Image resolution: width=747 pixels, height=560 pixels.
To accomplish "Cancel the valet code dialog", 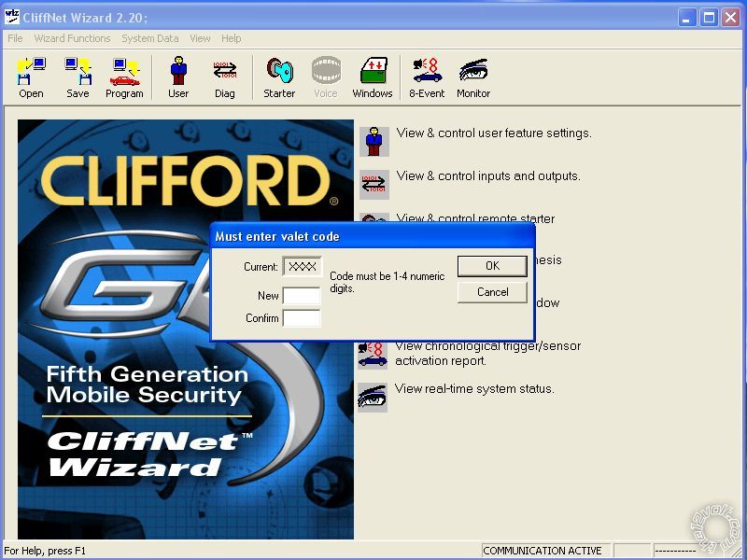I will (492, 292).
